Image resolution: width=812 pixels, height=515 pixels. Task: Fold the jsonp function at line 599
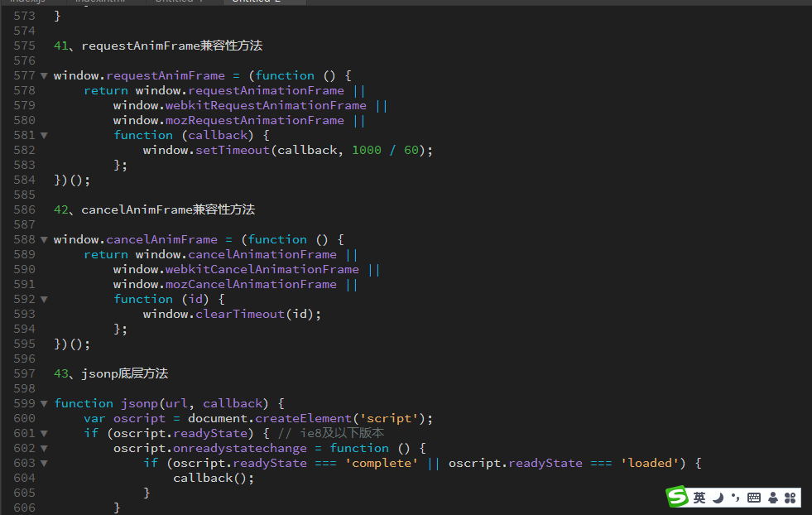pyautogui.click(x=44, y=403)
